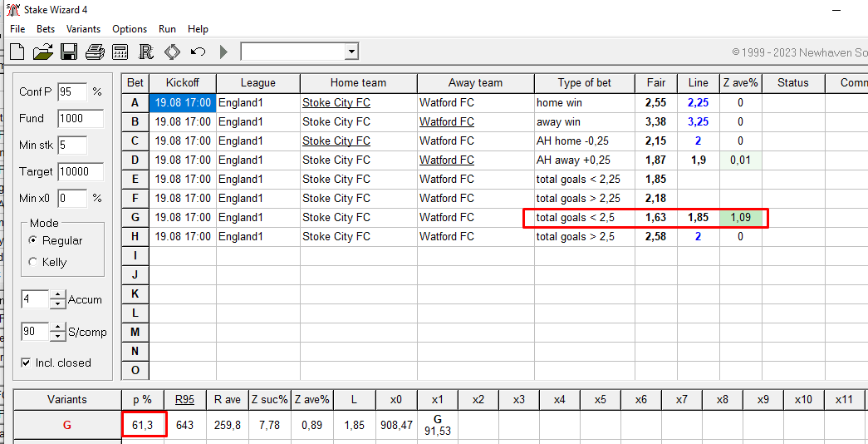The width and height of the screenshot is (868, 444).
Task: Click the x1 cell G 91,53
Action: [437, 425]
